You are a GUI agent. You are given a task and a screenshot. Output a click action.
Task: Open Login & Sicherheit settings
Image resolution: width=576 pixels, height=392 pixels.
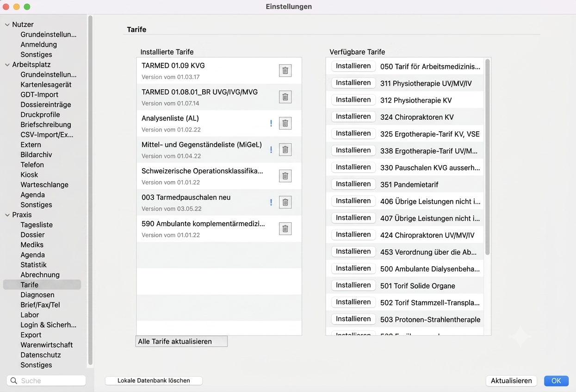click(49, 325)
